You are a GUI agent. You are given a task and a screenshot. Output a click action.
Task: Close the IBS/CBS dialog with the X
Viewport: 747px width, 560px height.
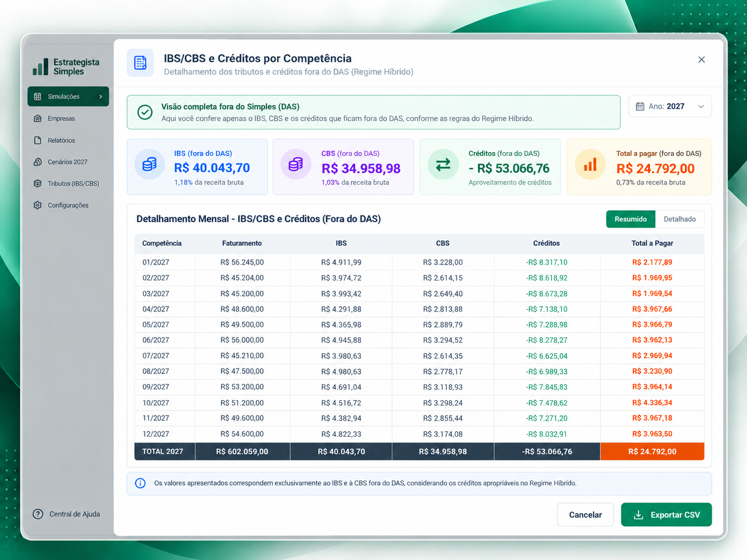tap(702, 60)
